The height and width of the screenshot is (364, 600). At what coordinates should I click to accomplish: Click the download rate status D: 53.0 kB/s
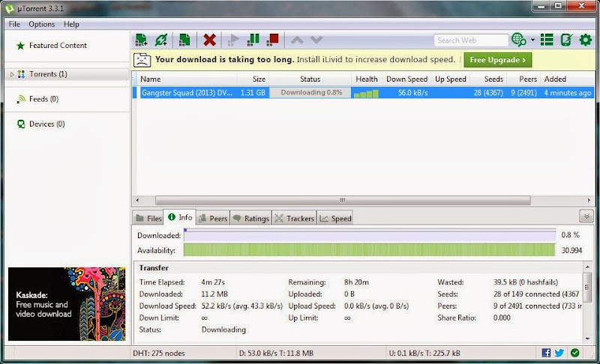276,353
